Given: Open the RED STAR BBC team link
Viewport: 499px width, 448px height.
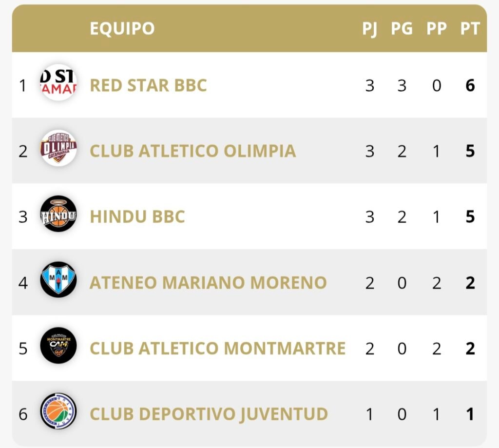Looking at the screenshot, I should (148, 85).
